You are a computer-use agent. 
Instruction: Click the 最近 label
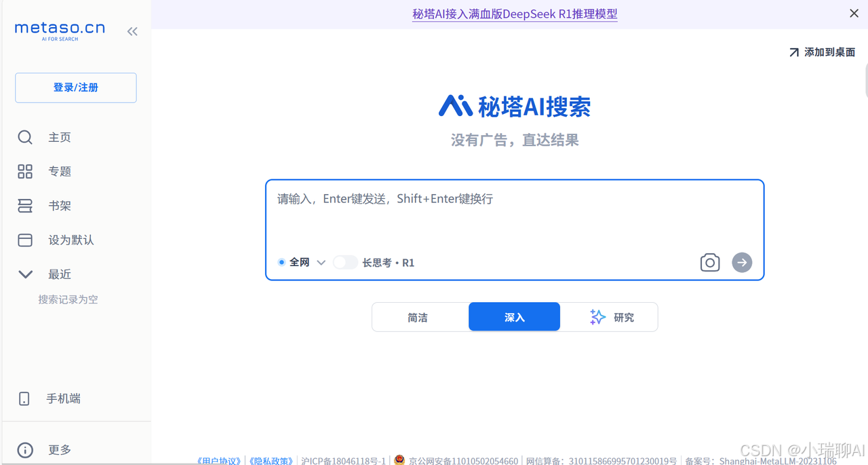60,274
